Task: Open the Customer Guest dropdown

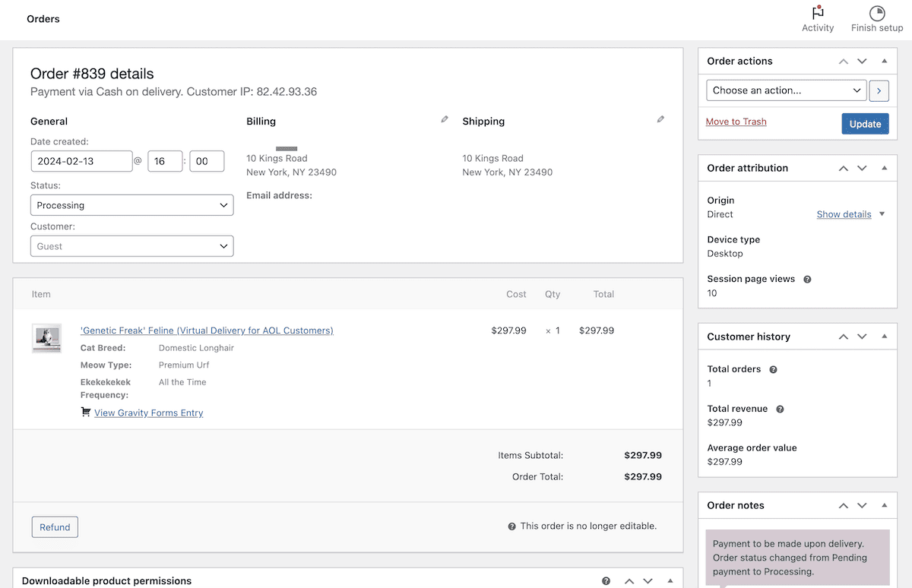Action: pyautogui.click(x=132, y=246)
